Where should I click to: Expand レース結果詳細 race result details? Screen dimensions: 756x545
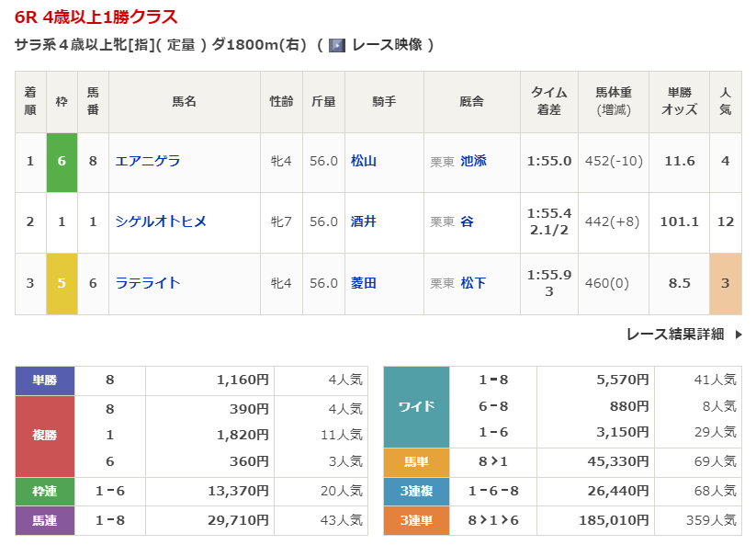[x=674, y=335]
